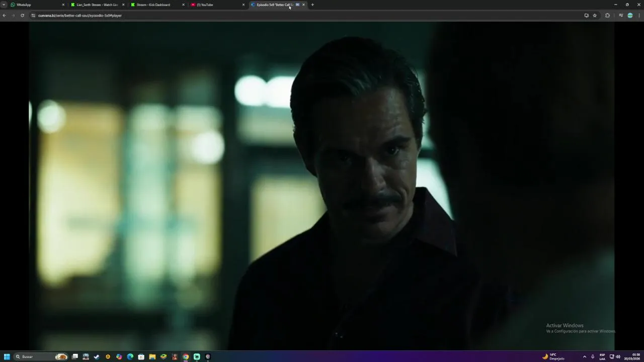Switch to the Lian_Sorth Stream Kick tab
This screenshot has height=362, width=644.
pyautogui.click(x=98, y=5)
